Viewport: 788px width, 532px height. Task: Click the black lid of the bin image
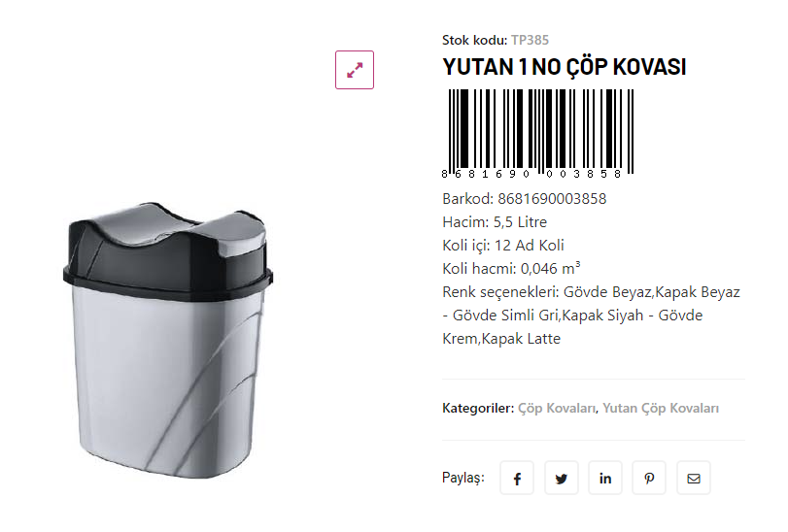[x=166, y=249]
